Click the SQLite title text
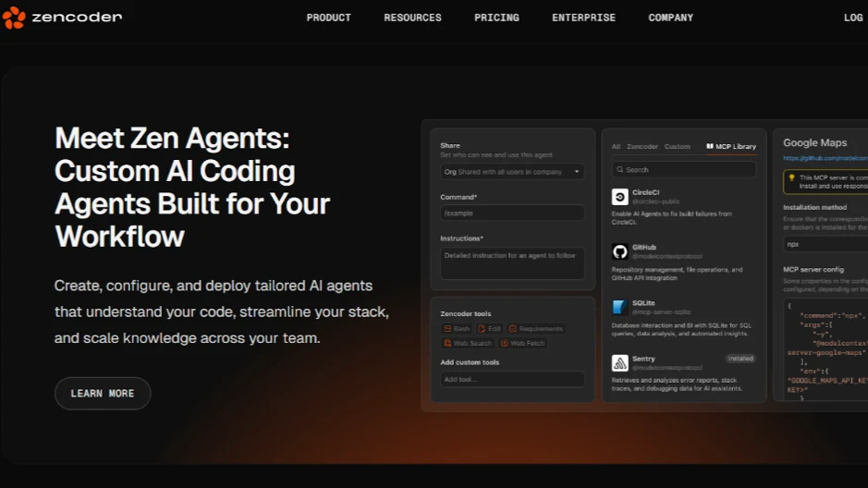 (643, 303)
